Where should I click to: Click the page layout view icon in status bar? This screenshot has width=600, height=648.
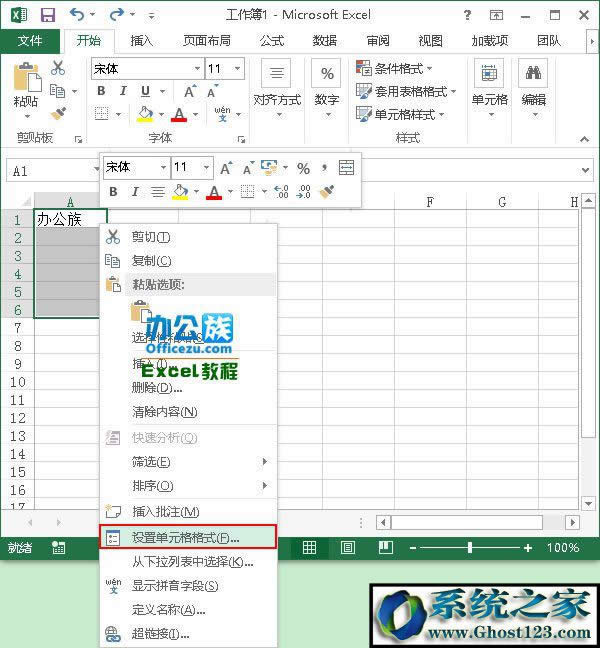coord(348,548)
